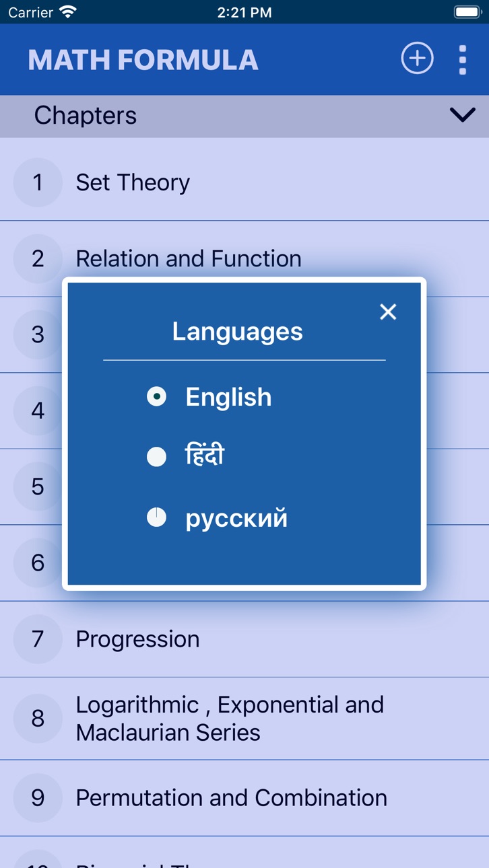Tap the number 2 chapter badge
The height and width of the screenshot is (868, 489).
pyautogui.click(x=38, y=258)
